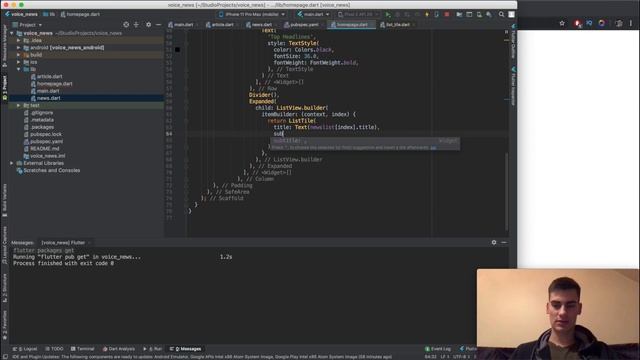Switch to article.dart editor tab
This screenshot has width=640, height=360.
[x=222, y=25]
